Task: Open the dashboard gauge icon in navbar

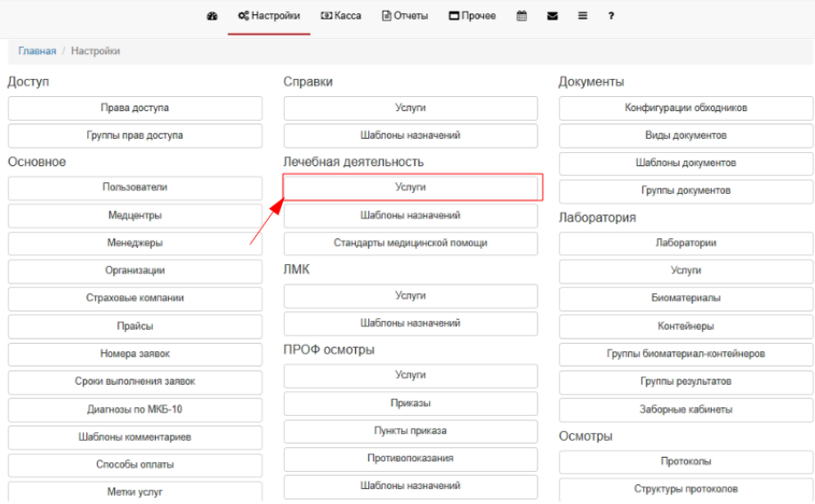Action: pos(212,16)
